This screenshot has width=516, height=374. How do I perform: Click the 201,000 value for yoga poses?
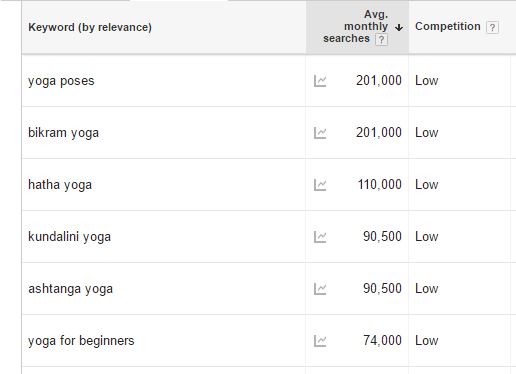tap(379, 81)
